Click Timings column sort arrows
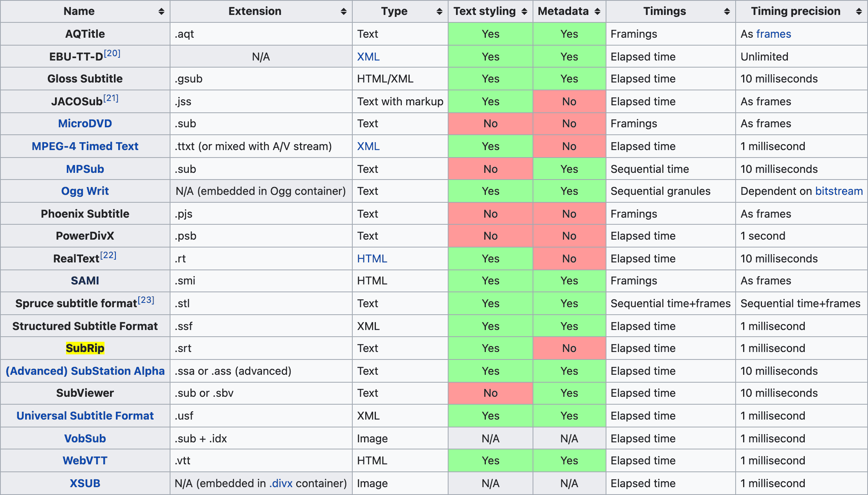 point(727,11)
